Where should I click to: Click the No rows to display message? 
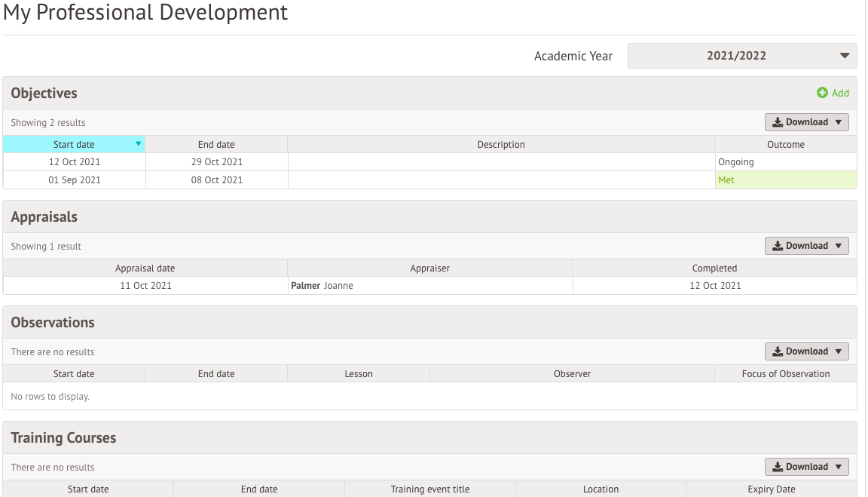pyautogui.click(x=50, y=396)
